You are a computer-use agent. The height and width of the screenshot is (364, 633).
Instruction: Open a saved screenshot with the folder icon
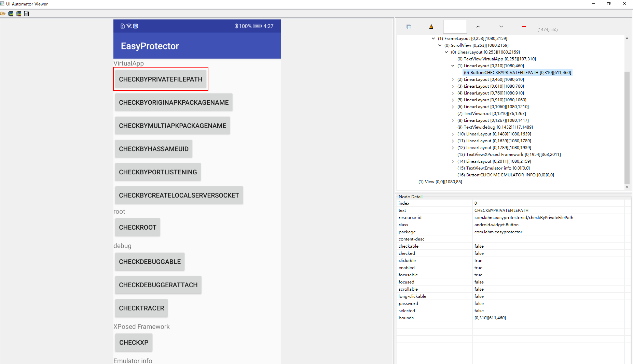[3, 14]
